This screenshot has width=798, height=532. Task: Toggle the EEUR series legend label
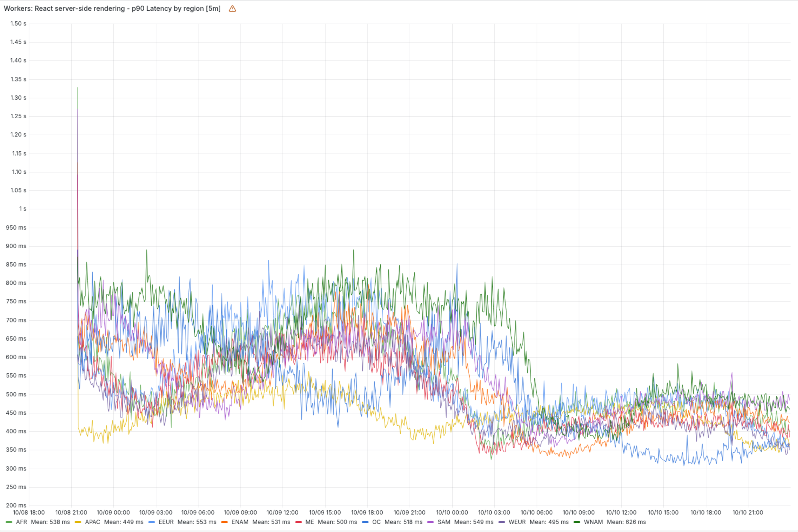pos(166,522)
